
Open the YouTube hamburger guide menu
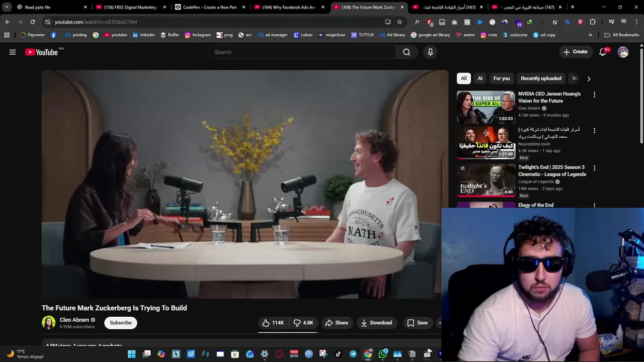click(13, 52)
